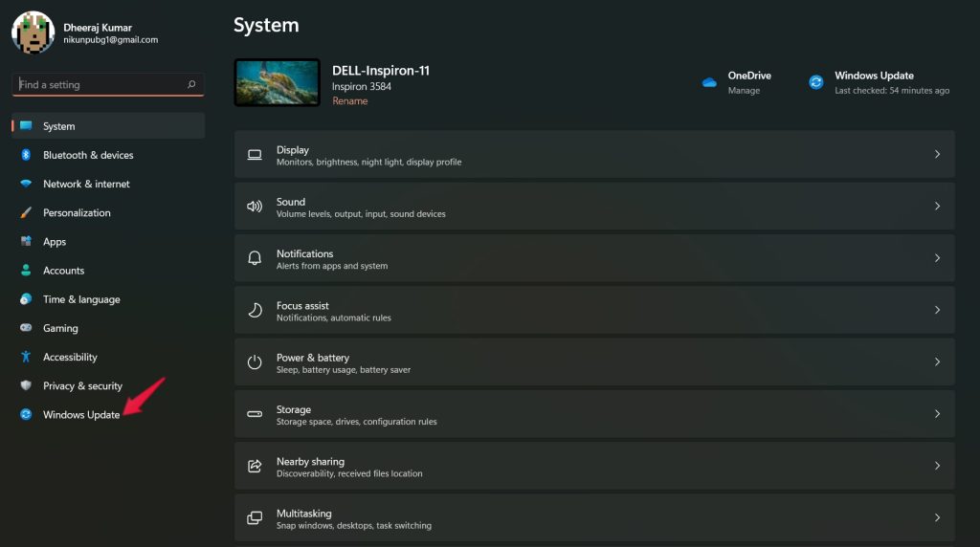The image size is (980, 547).
Task: Click the Windows Update icon in header
Action: point(815,82)
